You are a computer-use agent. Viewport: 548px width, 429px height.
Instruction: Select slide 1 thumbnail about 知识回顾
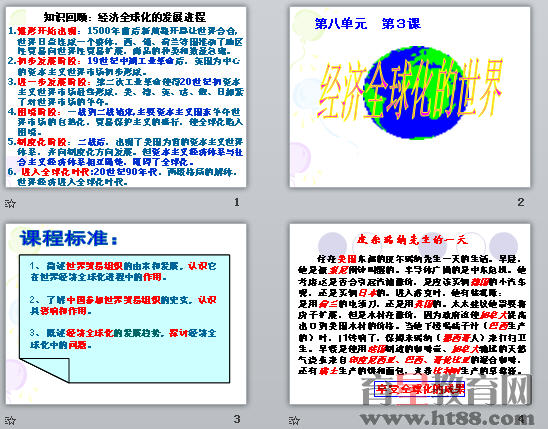[x=126, y=97]
